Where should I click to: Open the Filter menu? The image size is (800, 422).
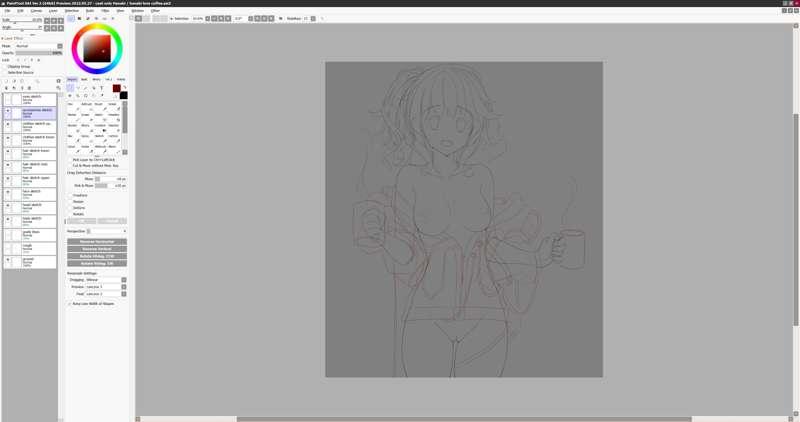click(105, 10)
